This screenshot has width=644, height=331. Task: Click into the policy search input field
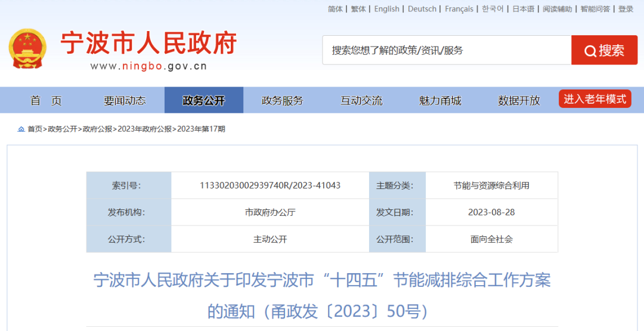tap(446, 50)
